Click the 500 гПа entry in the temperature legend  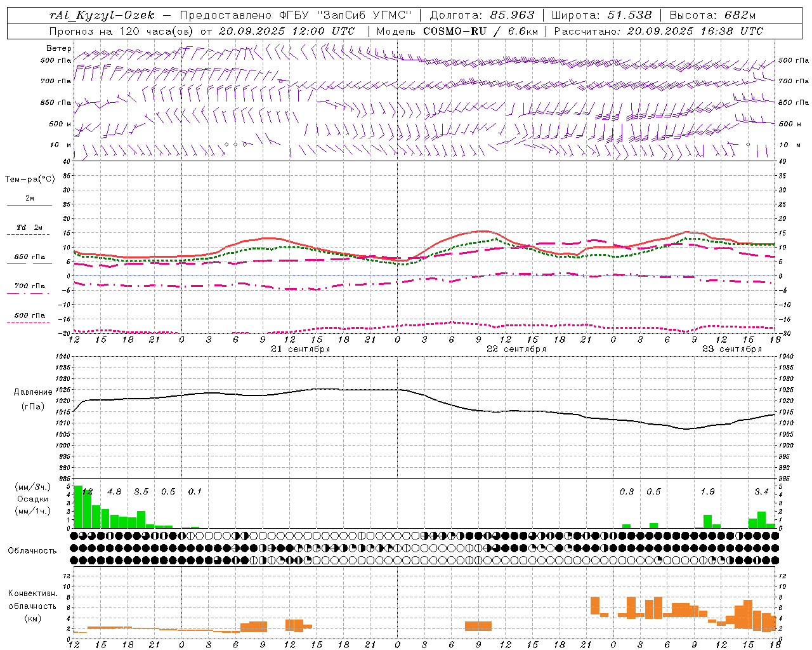[30, 315]
